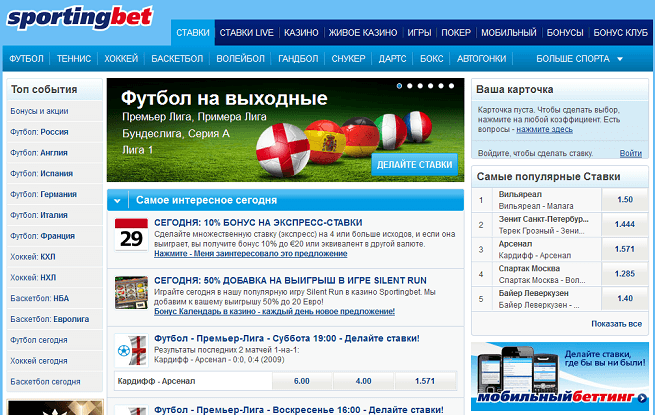The image size is (655, 415).
Task: Open the Ставки Live tab
Action: click(246, 33)
